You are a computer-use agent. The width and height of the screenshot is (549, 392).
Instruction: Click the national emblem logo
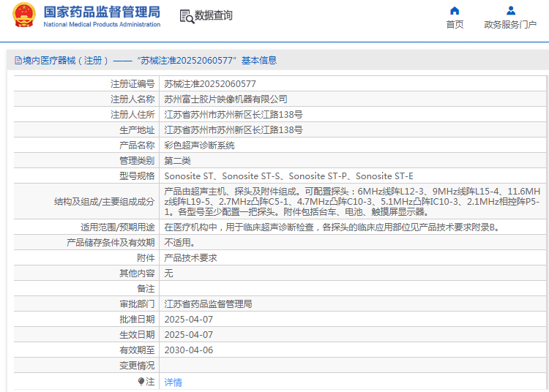[x=24, y=15]
